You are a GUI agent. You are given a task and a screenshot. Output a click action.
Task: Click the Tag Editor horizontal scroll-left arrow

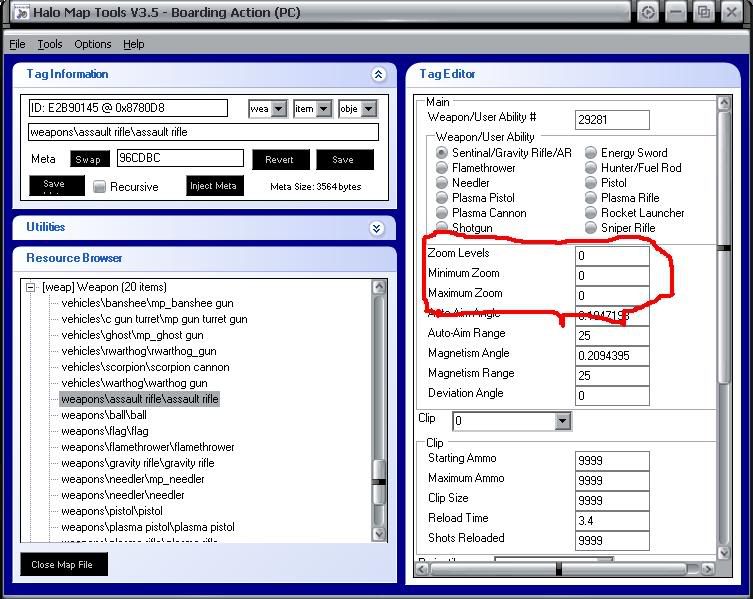[x=422, y=569]
